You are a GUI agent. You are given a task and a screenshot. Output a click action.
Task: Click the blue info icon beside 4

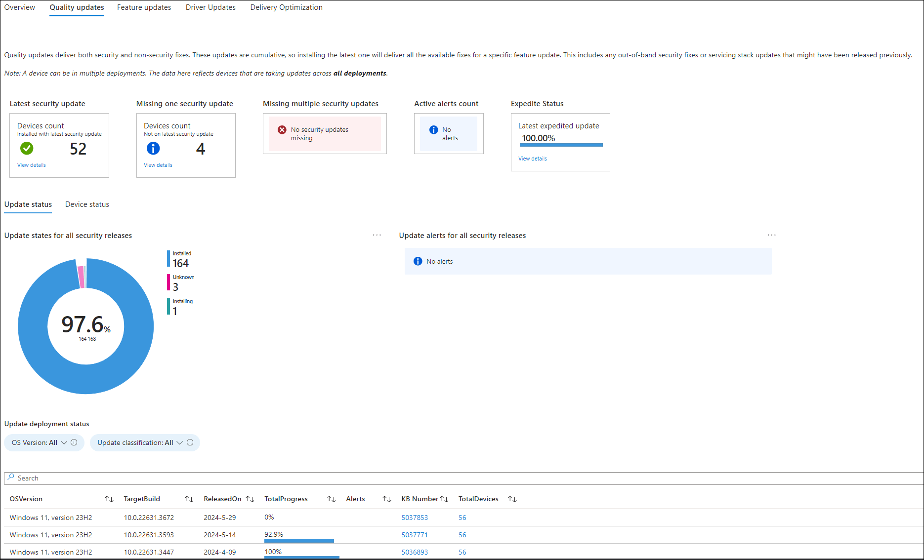(x=153, y=148)
